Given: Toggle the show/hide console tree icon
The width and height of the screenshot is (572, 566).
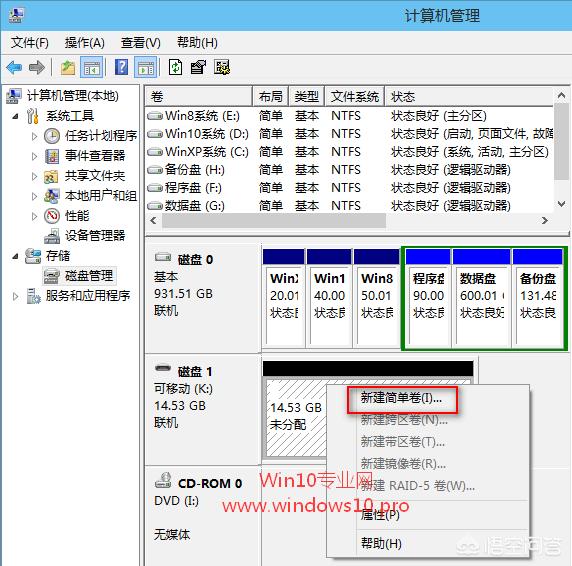Looking at the screenshot, I should click(x=91, y=67).
